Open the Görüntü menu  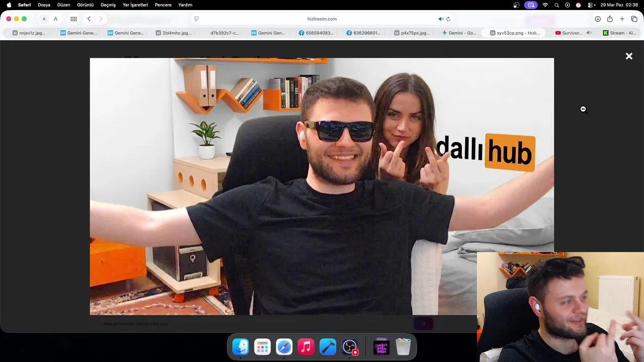(x=86, y=5)
